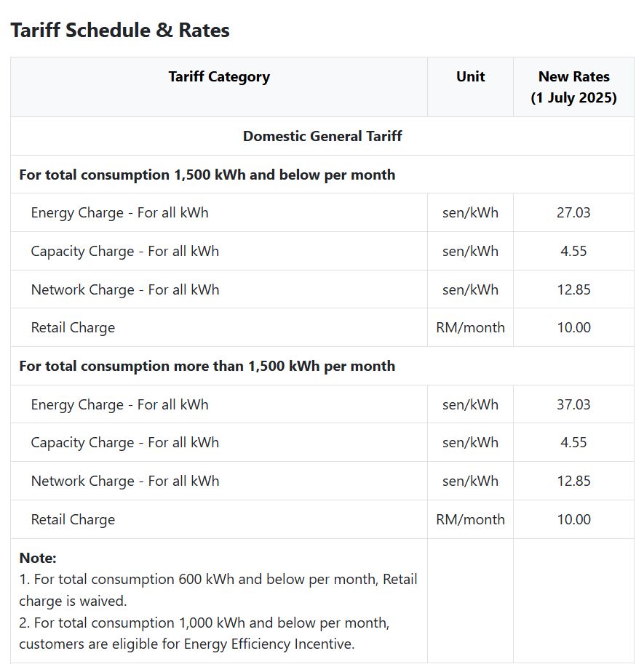The height and width of the screenshot is (664, 644).
Task: Click the "New Rates (1 July 2025)" header
Action: [573, 87]
